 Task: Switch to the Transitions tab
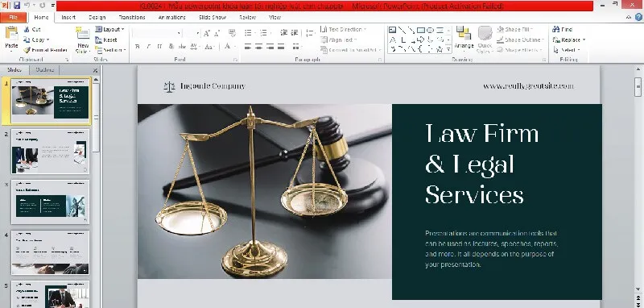[132, 17]
